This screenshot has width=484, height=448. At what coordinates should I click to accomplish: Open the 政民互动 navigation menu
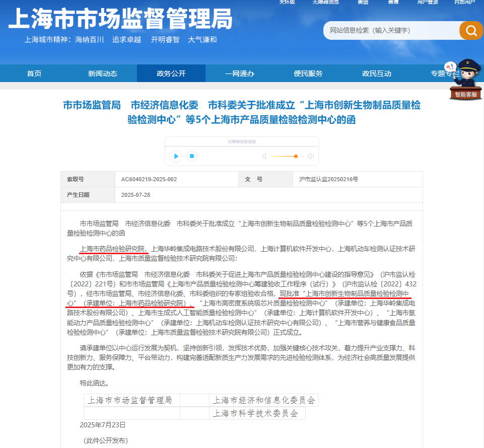[377, 73]
